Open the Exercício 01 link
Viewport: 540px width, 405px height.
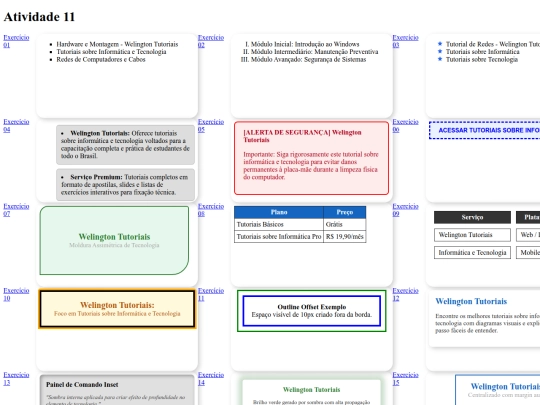coord(16,41)
